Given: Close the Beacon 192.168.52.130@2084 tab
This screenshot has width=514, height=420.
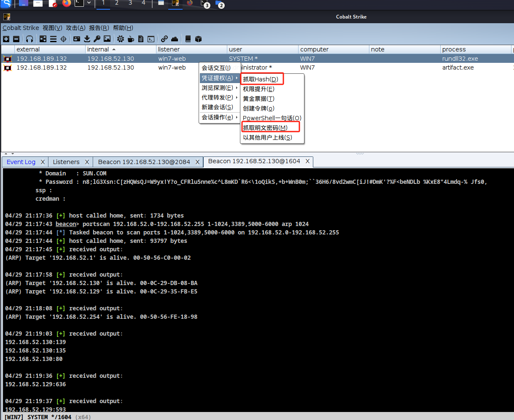Looking at the screenshot, I should (198, 162).
